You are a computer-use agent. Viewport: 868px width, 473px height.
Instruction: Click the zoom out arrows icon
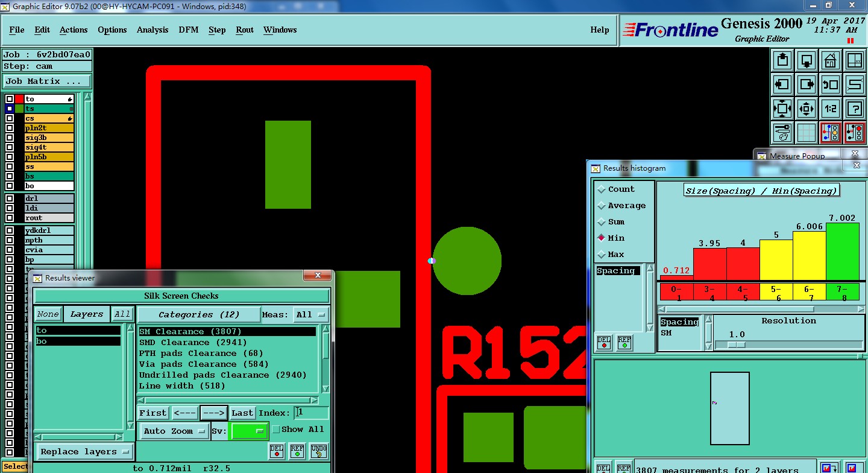click(806, 109)
